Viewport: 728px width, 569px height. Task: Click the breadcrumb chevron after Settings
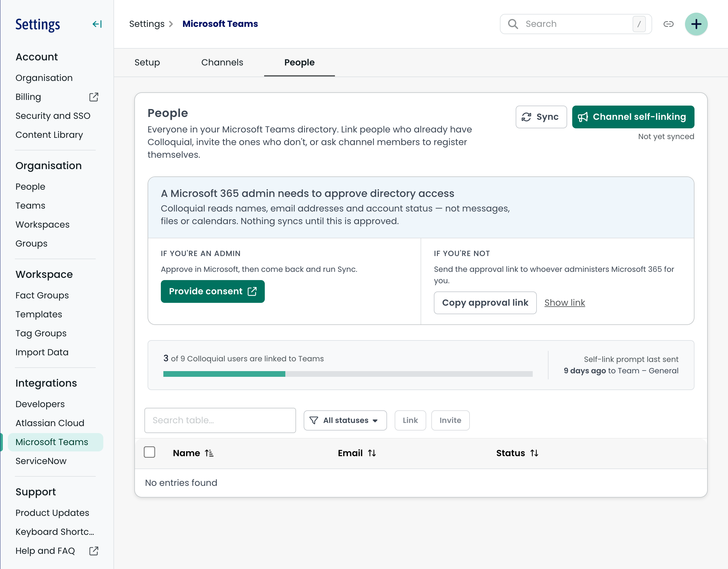171,24
